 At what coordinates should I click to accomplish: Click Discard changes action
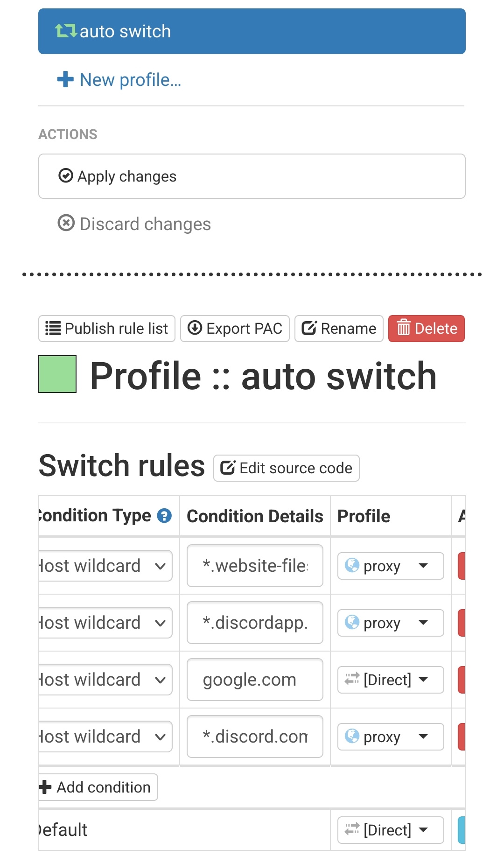[x=134, y=224]
